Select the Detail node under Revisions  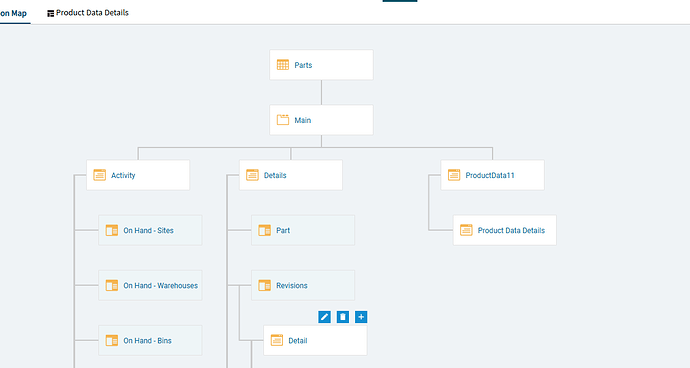click(315, 340)
